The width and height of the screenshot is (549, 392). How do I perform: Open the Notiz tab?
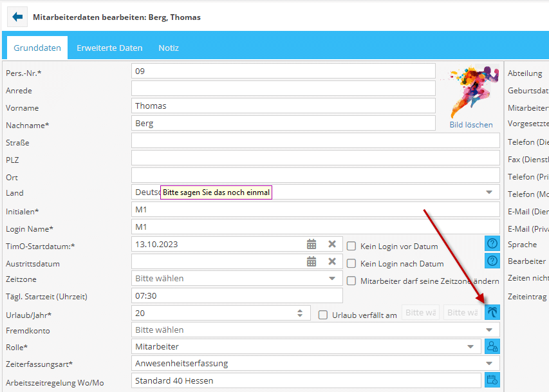pos(169,48)
